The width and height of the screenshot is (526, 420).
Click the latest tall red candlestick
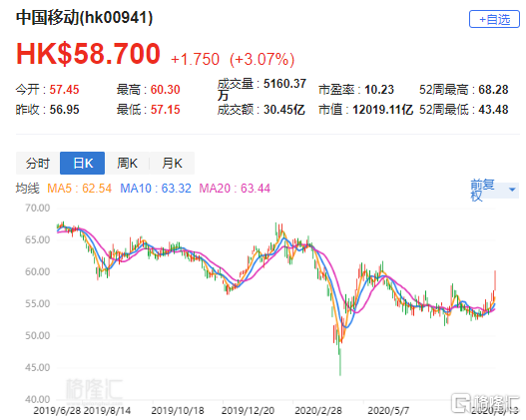click(x=495, y=280)
